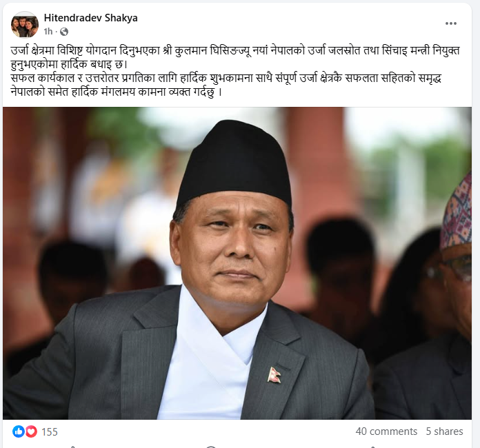Show who reacted via the 155 count
Image resolution: width=480 pixels, height=448 pixels.
click(x=50, y=431)
